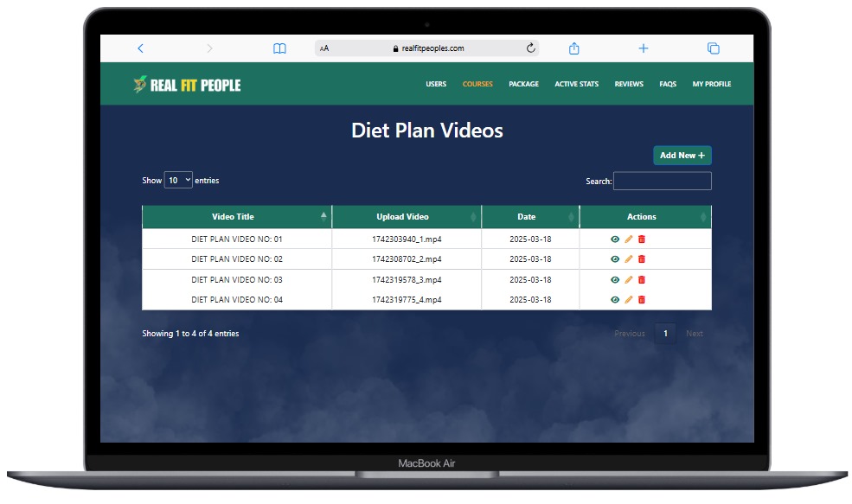This screenshot has height=504, width=852.
Task: Edit Diet Plan Video No: 04
Action: 629,300
